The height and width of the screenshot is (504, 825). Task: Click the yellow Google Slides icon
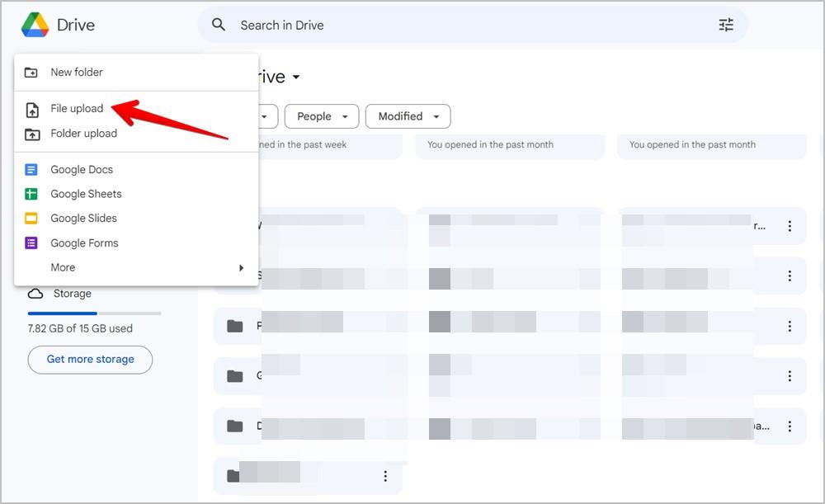pyautogui.click(x=31, y=218)
